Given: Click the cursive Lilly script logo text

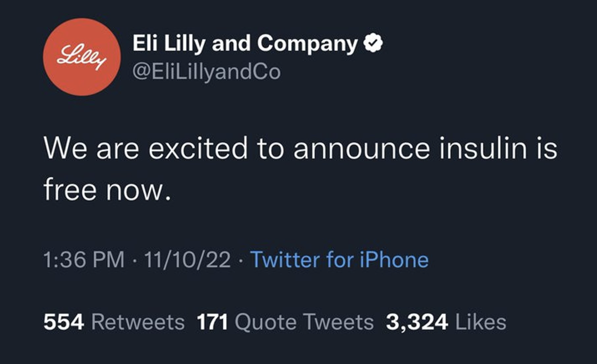Looking at the screenshot, I should (81, 57).
